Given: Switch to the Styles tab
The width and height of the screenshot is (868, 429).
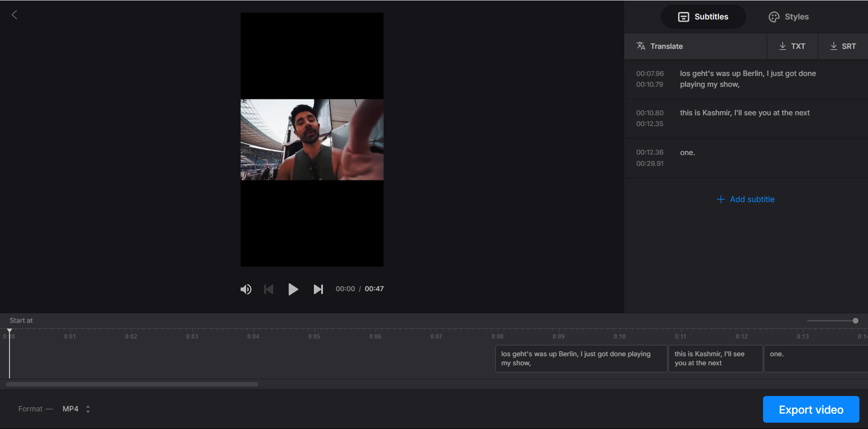Looking at the screenshot, I should 788,17.
